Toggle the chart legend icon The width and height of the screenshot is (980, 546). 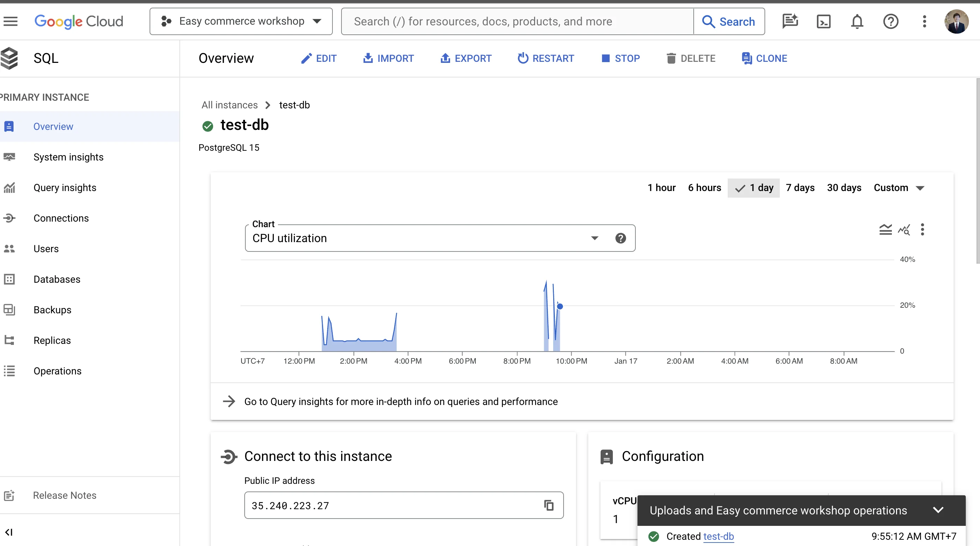click(885, 230)
